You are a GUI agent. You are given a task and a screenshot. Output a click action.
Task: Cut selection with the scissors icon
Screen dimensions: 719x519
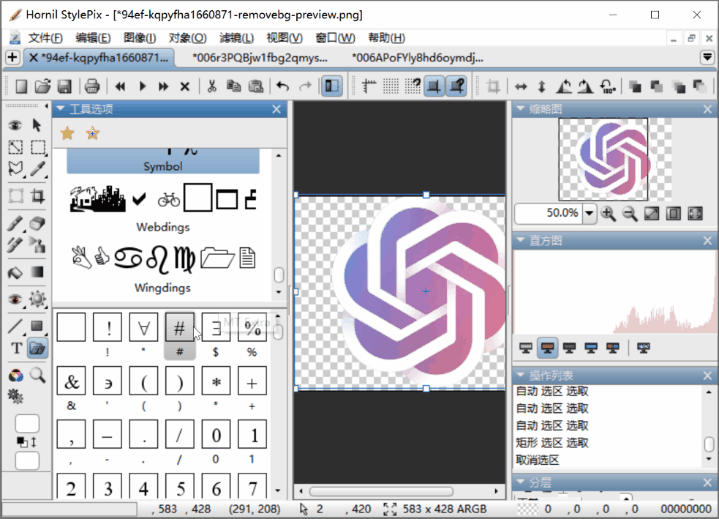pos(211,86)
